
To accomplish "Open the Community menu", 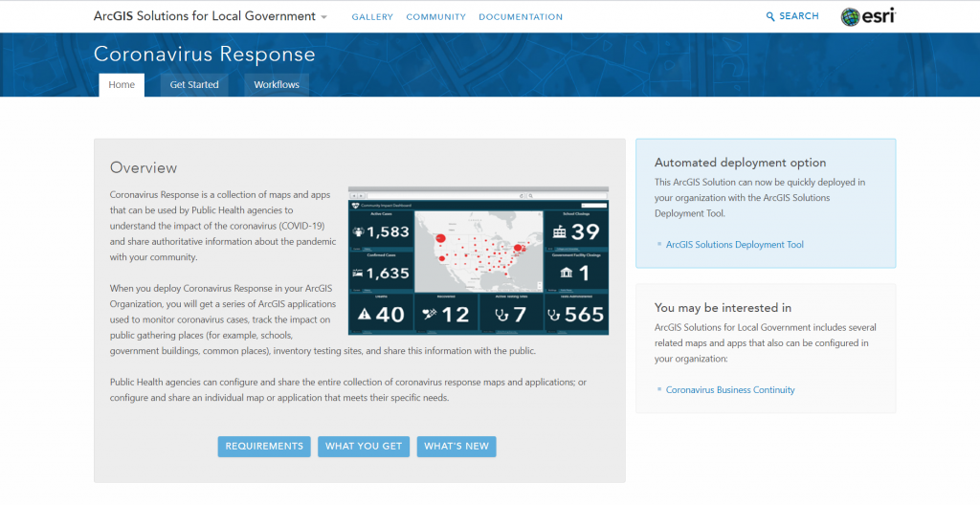I will point(435,17).
